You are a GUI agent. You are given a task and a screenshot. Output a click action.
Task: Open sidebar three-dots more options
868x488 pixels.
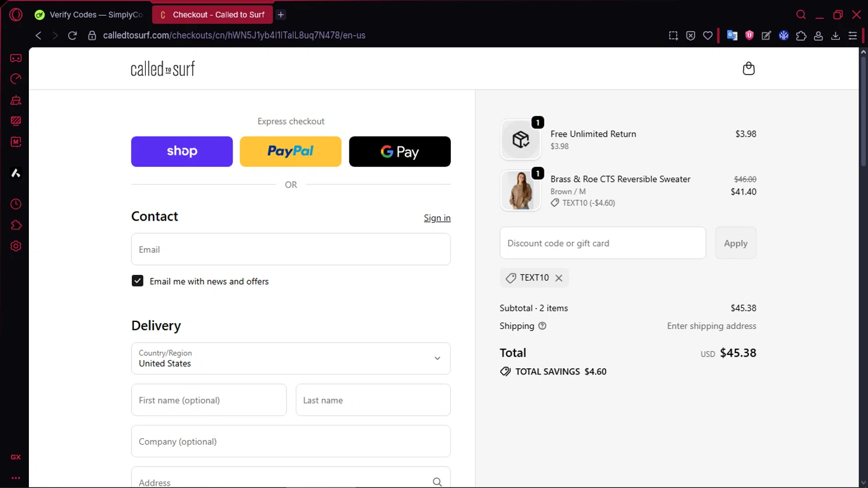coord(16,478)
